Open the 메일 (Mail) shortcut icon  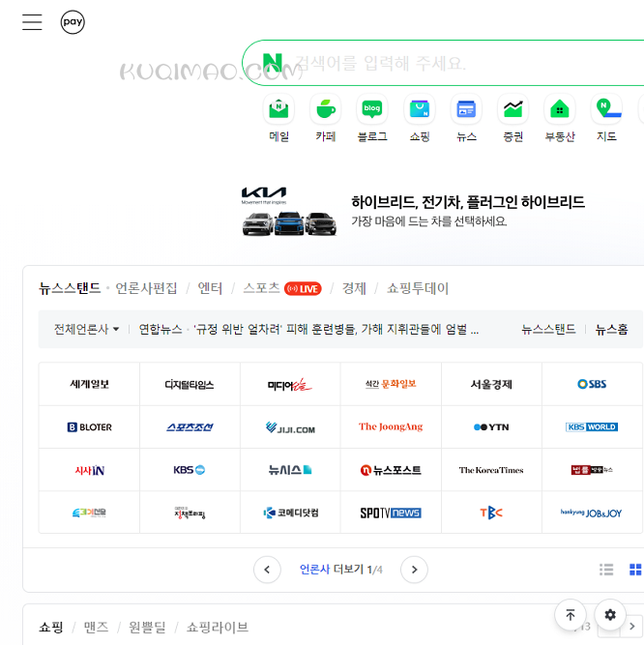click(278, 109)
